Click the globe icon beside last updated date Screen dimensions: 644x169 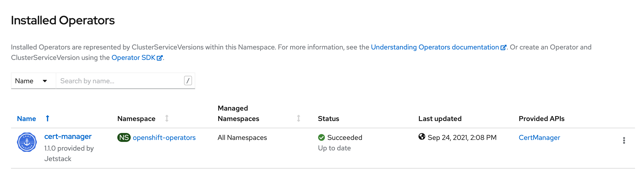[x=422, y=136]
